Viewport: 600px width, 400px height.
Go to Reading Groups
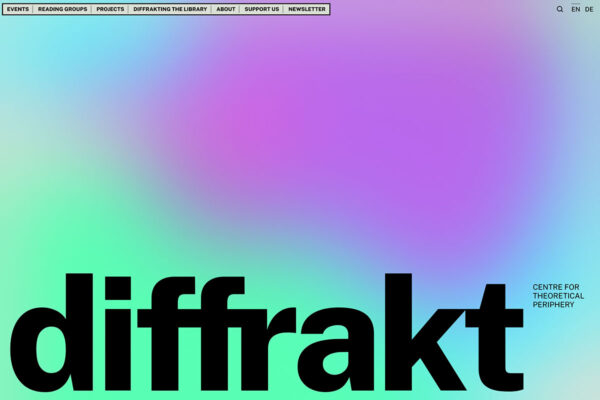(62, 9)
